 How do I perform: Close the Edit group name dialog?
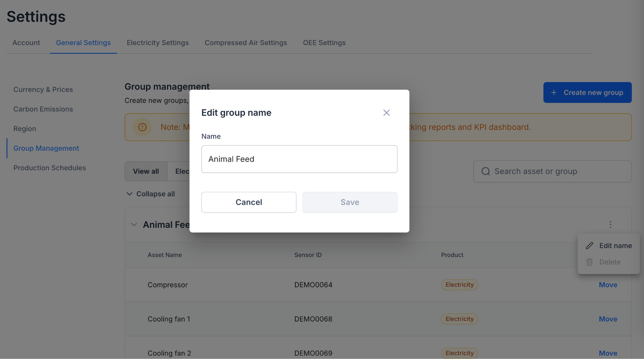(x=386, y=113)
